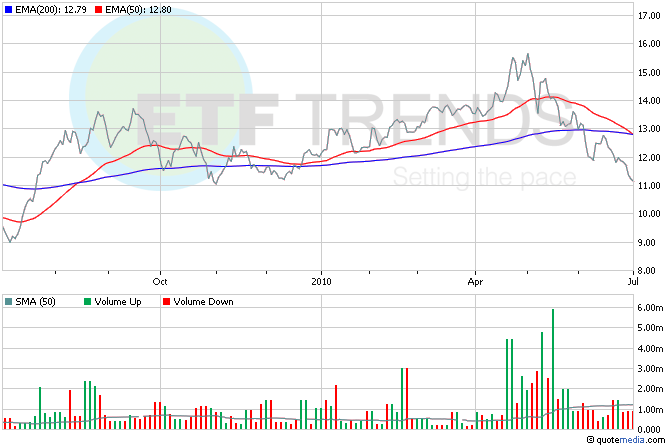Viewport: 667px width, 447px height.
Task: Click the 10.00 price axis label
Action: [649, 214]
